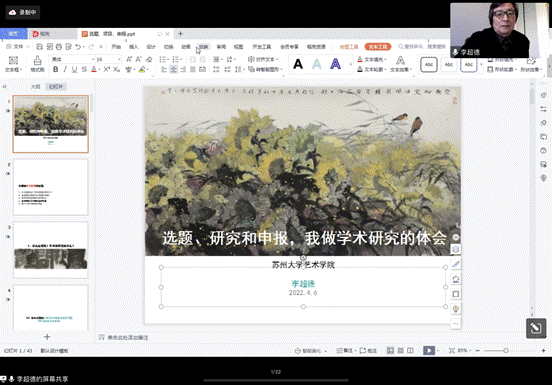Open the Design (设计) ribbon tab
This screenshot has height=385, width=552.
pyautogui.click(x=151, y=46)
